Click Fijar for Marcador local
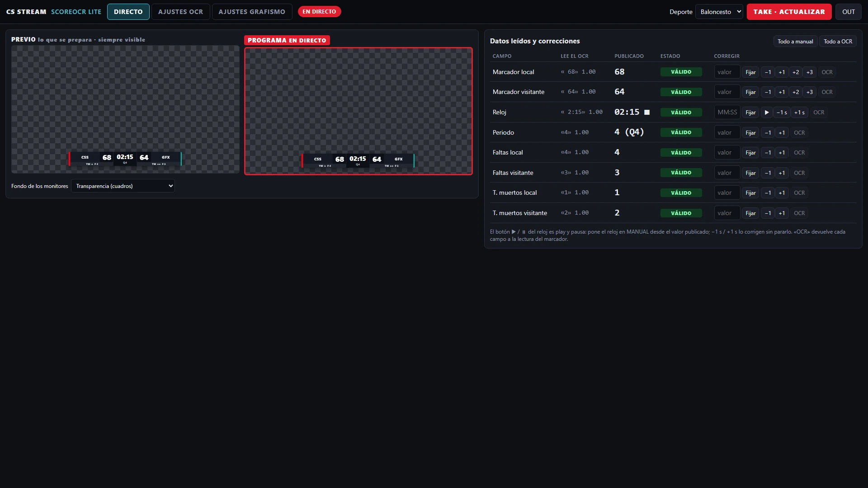This screenshot has width=868, height=488. pyautogui.click(x=750, y=72)
